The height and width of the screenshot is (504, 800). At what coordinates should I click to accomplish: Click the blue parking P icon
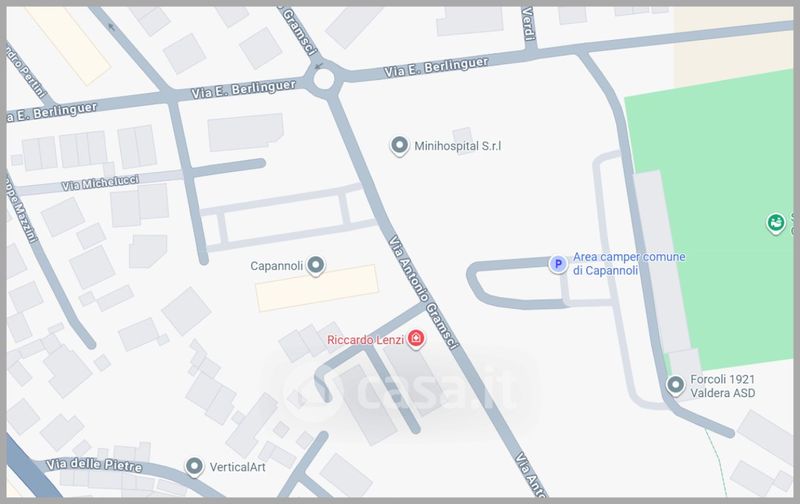tap(558, 264)
